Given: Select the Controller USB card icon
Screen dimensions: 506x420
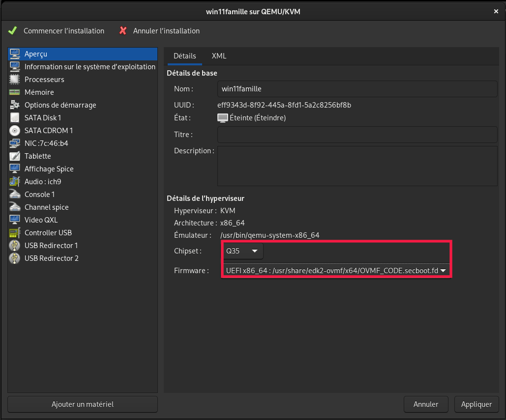Looking at the screenshot, I should pyautogui.click(x=15, y=233).
